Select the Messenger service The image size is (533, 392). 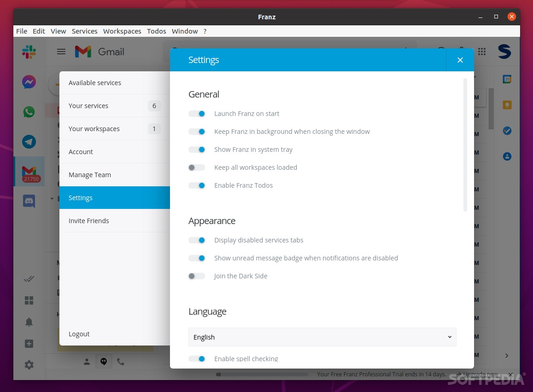(x=29, y=82)
